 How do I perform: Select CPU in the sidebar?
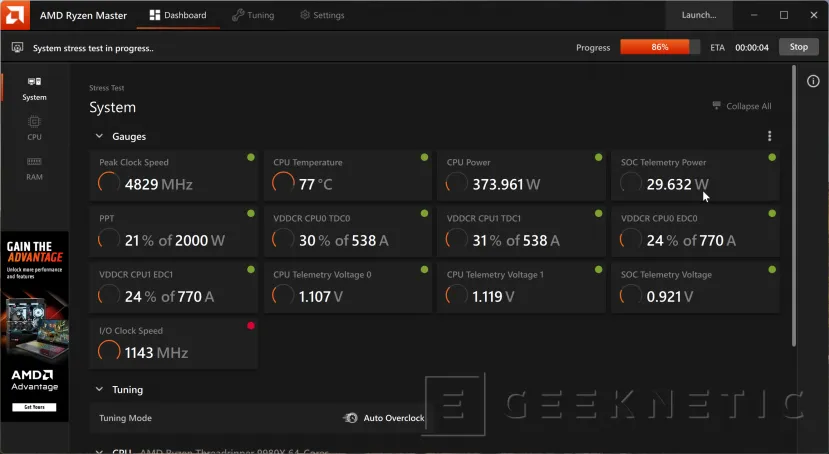tap(34, 128)
